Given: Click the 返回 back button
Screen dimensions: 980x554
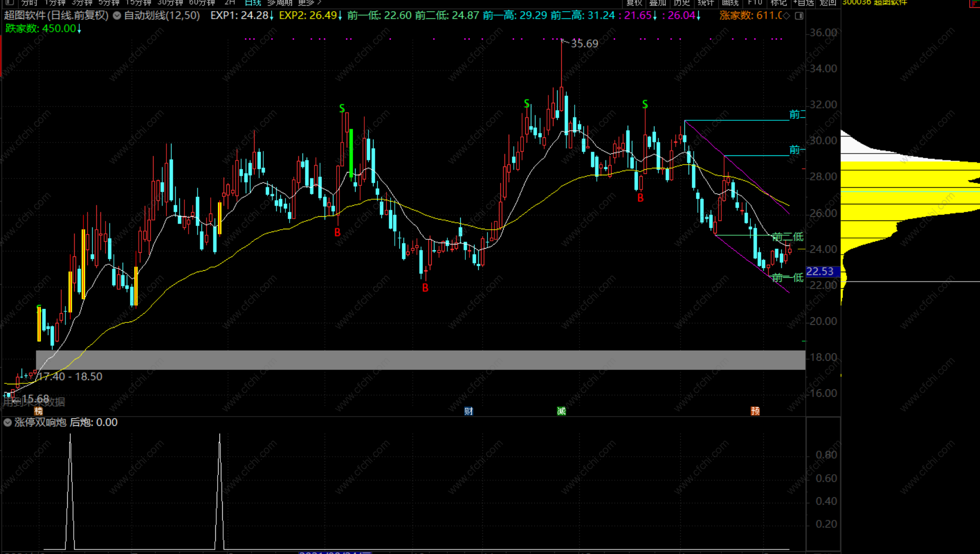Looking at the screenshot, I should click(828, 3).
